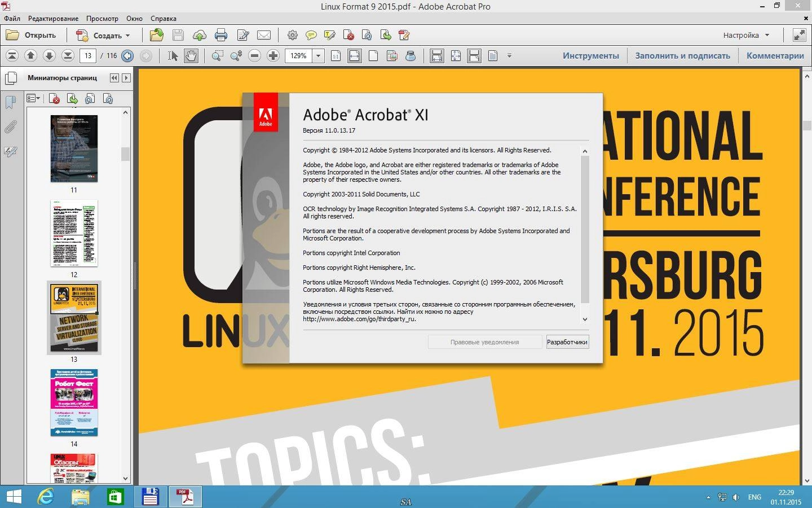Viewport: 812px width, 508px height.
Task: Open the Настройка dropdown
Action: click(x=746, y=35)
